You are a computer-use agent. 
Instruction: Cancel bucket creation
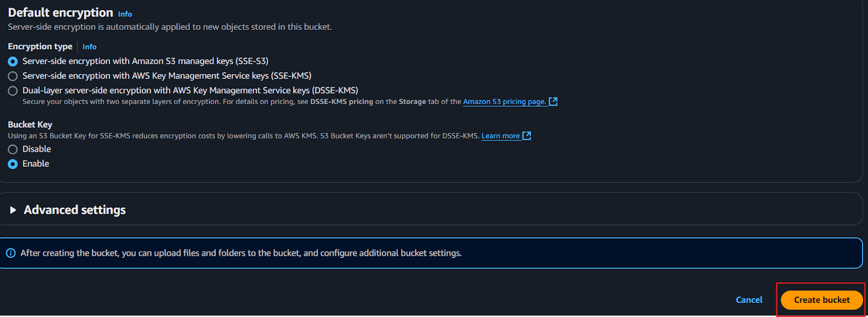coord(749,300)
